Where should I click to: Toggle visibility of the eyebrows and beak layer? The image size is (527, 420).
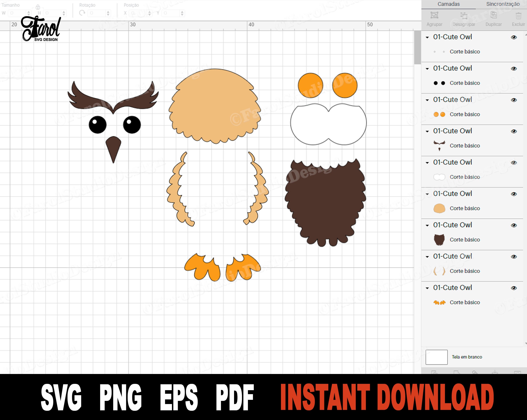(514, 131)
